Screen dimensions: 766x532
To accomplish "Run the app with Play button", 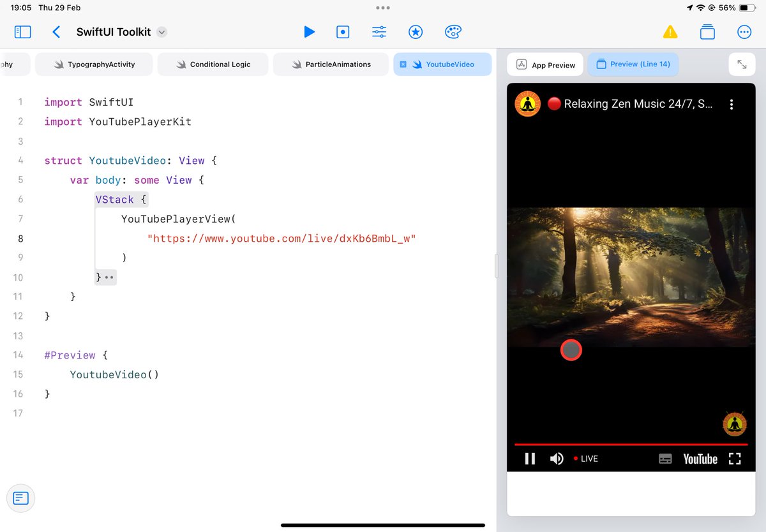I will click(309, 32).
